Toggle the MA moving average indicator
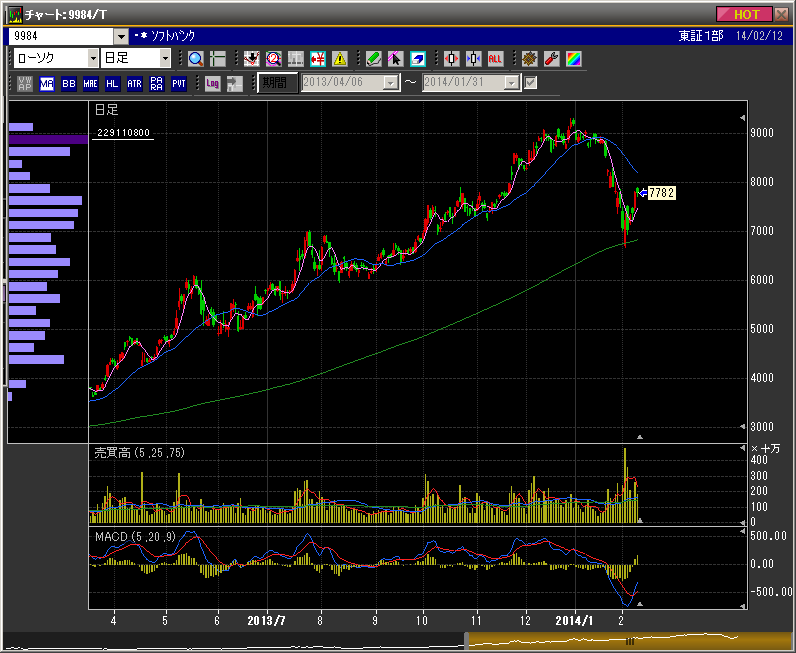796x653 pixels. [47, 83]
